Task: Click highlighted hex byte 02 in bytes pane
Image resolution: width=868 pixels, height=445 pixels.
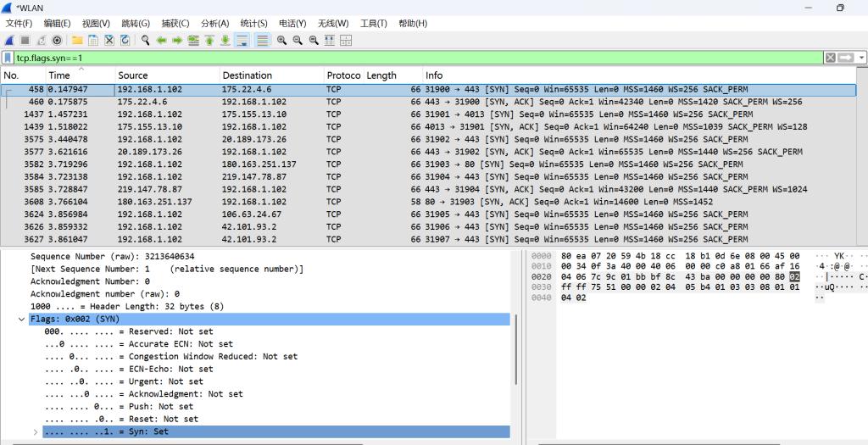Action: click(794, 276)
